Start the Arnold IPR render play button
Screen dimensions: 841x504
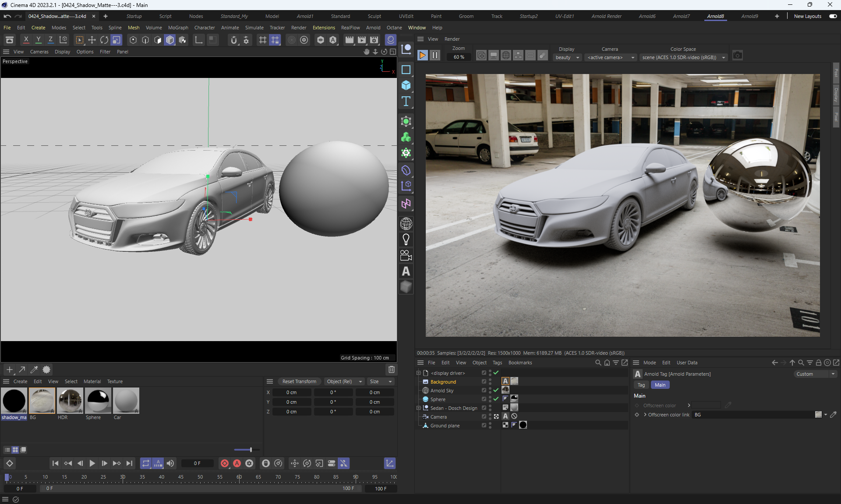[x=422, y=56]
